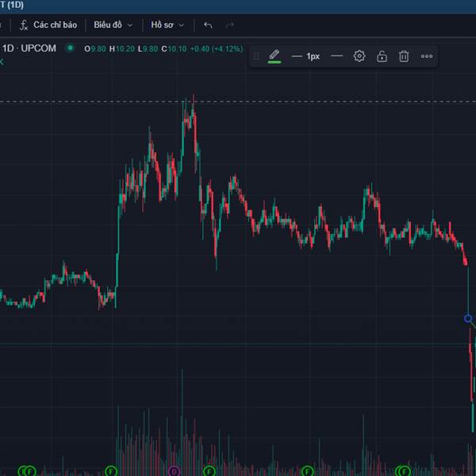476x476 pixels.
Task: Click the change value +0.40 (+4.12%)
Action: click(217, 48)
